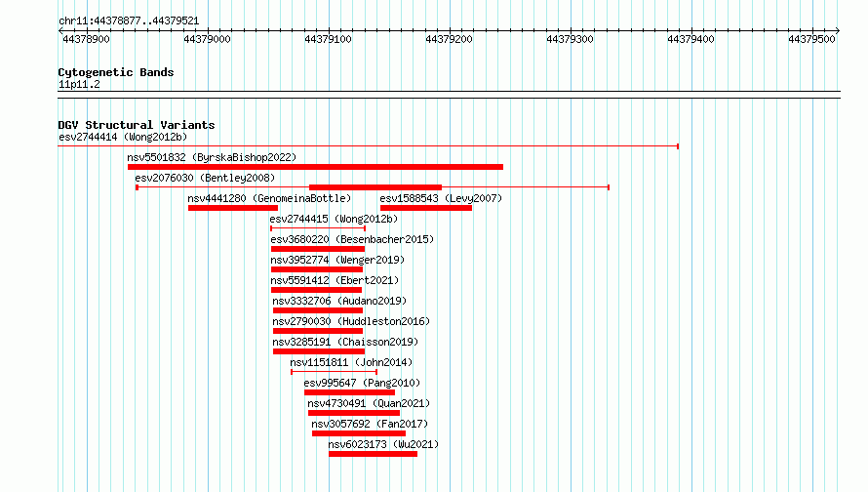Click the nsv1151811 thin red span
The height and width of the screenshot is (492, 868).
[334, 372]
